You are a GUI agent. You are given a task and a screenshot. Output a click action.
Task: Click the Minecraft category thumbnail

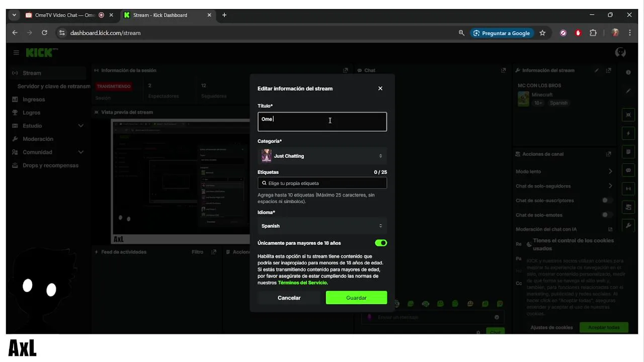click(x=523, y=99)
